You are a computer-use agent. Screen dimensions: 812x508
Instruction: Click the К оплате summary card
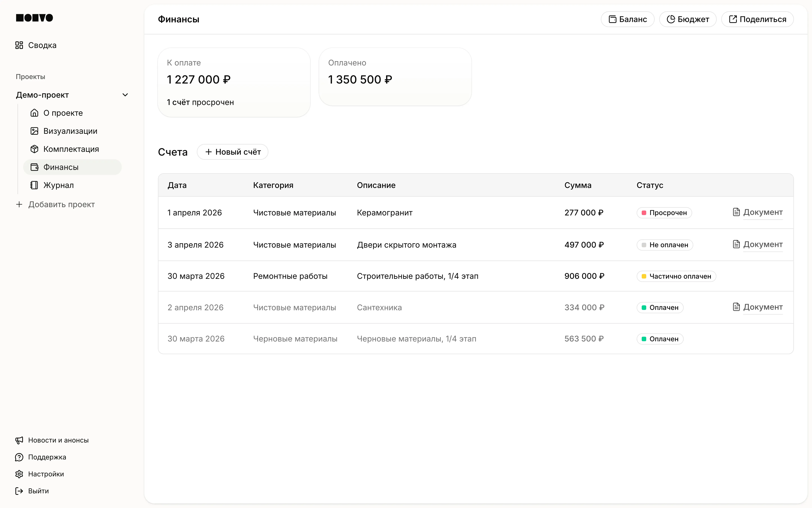234,82
